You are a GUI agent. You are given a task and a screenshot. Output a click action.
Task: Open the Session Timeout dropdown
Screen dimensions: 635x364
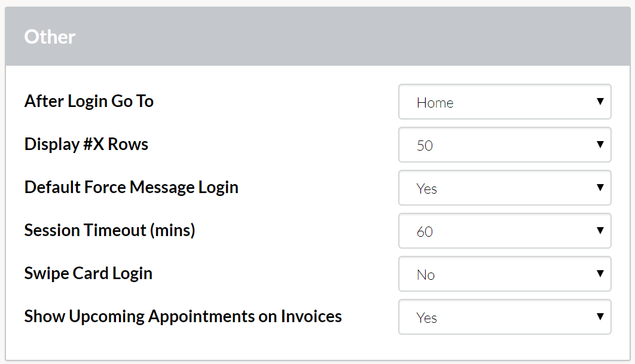pyautogui.click(x=505, y=231)
